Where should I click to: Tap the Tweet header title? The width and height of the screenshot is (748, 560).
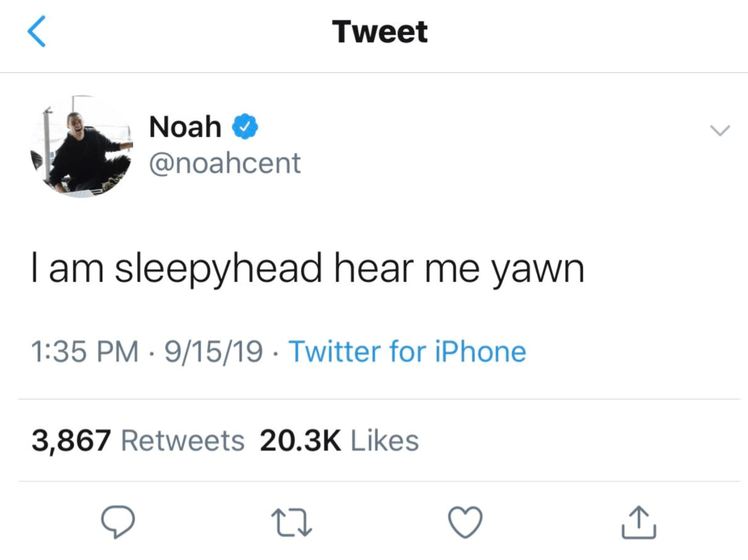coord(380,32)
